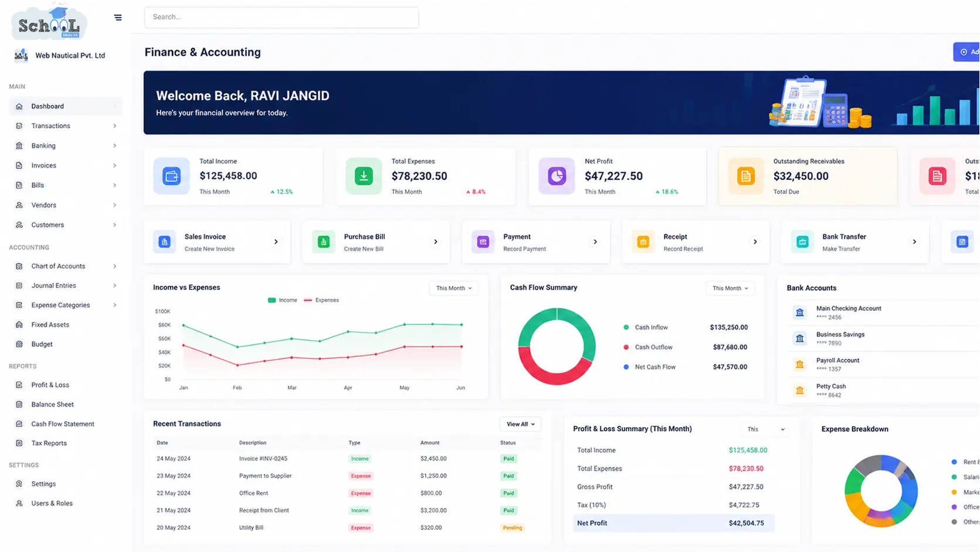The width and height of the screenshot is (980, 552).
Task: Open the Profit & Loss Summary period dropdown
Action: (x=766, y=429)
